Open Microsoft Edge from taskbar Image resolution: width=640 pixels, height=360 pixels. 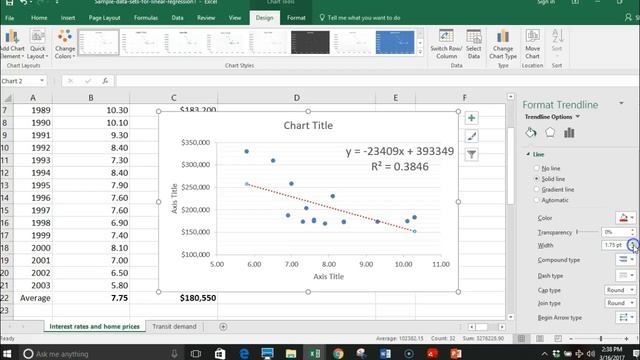(244, 353)
